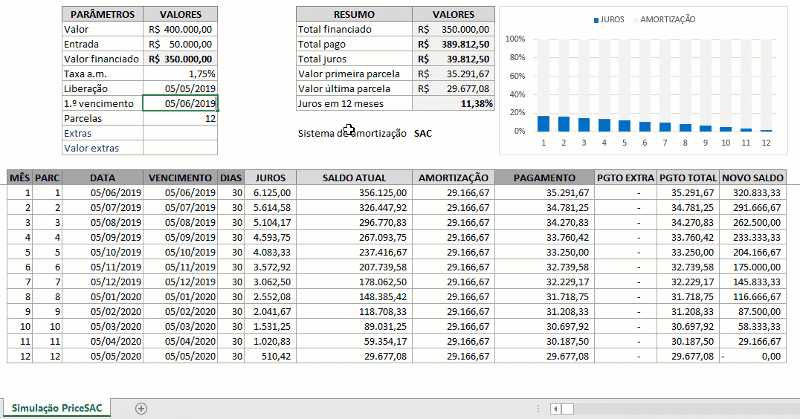Click the tab bar splitter dots handle

click(536, 408)
